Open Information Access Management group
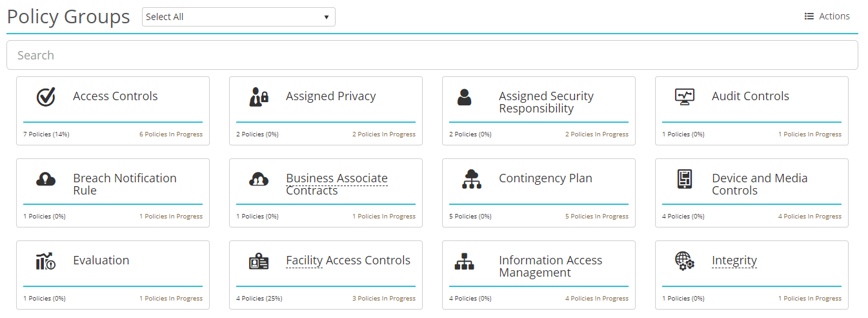Viewport: 868px width, 318px height. [x=539, y=275]
